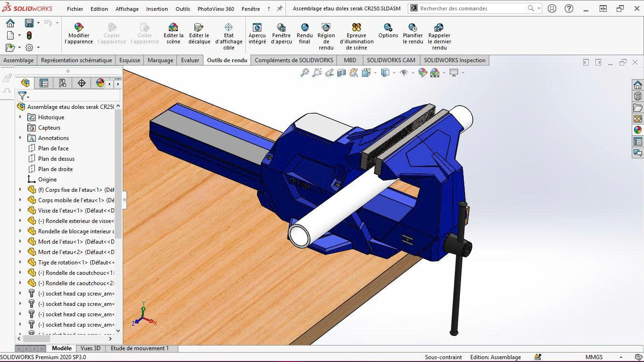Screen dimensions: 644x362
Task: Launch Aperçu intégré render preview
Action: (257, 28)
